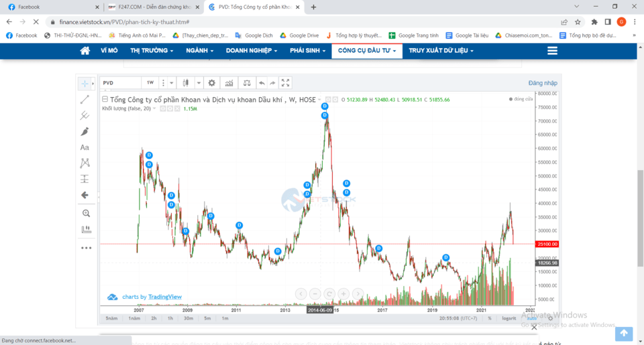Collapse the chart legend minus box
644x345 pixels.
105,99
